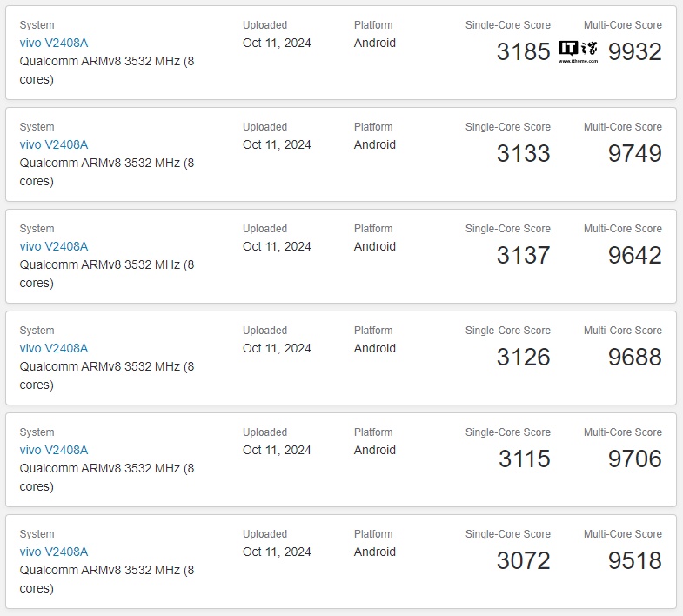Click the 9688 multi-core score value
The height and width of the screenshot is (616, 683).
point(634,358)
